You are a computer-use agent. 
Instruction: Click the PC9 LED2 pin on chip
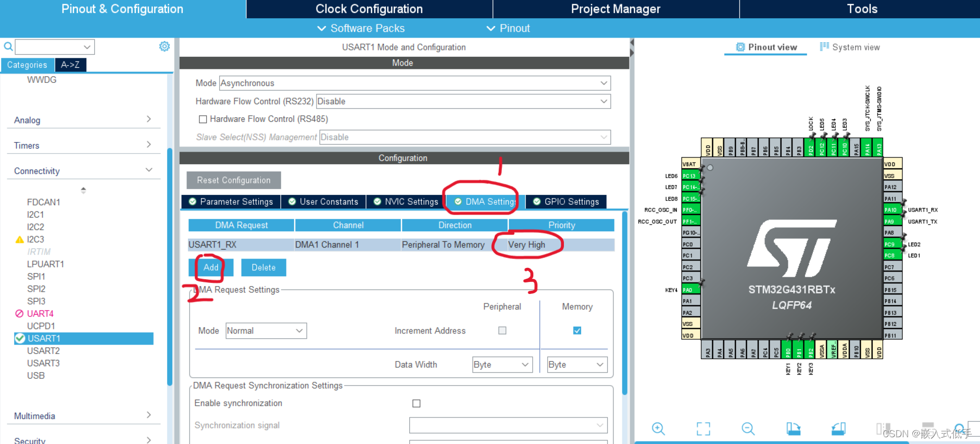pos(893,244)
